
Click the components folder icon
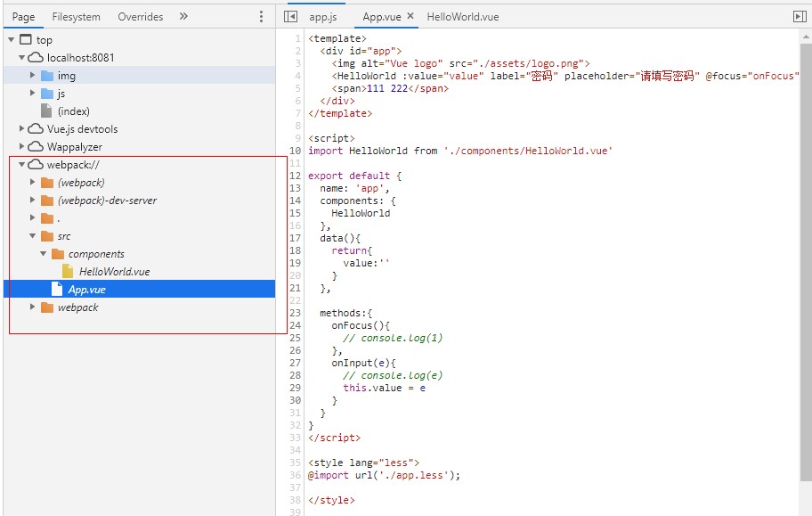pyautogui.click(x=58, y=254)
